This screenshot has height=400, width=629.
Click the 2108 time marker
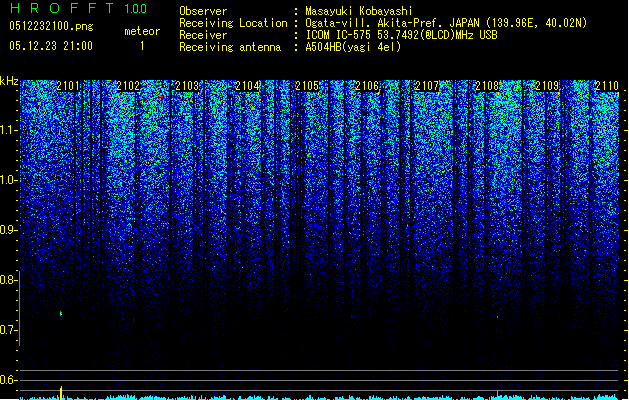487,86
